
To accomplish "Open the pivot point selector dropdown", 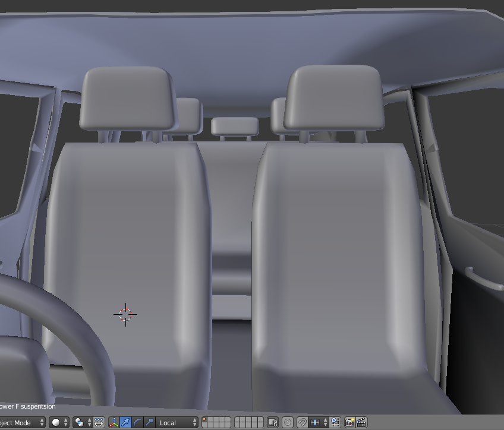I will 82,423.
